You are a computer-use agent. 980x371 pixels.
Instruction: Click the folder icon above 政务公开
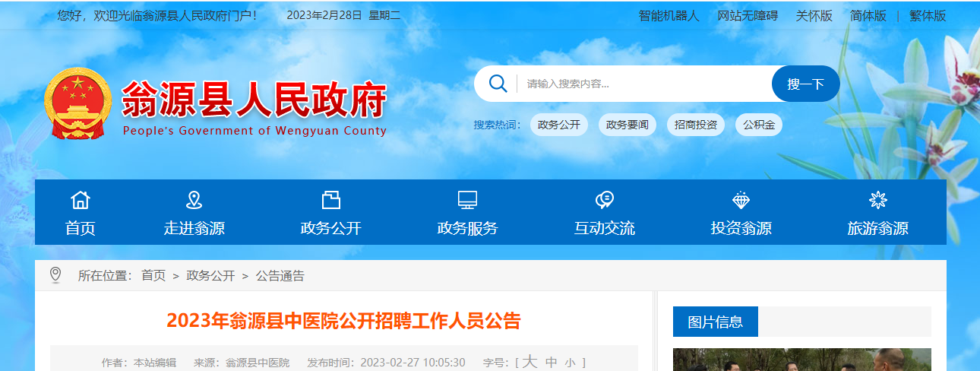point(331,200)
